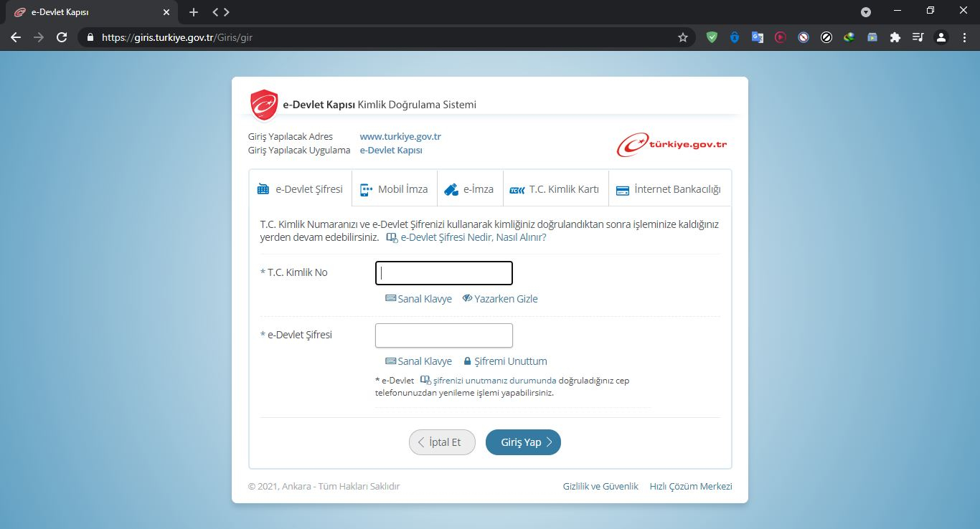Viewport: 980px width, 529px height.
Task: Focus the e-Devlet Şifresi password field
Action: tap(443, 335)
